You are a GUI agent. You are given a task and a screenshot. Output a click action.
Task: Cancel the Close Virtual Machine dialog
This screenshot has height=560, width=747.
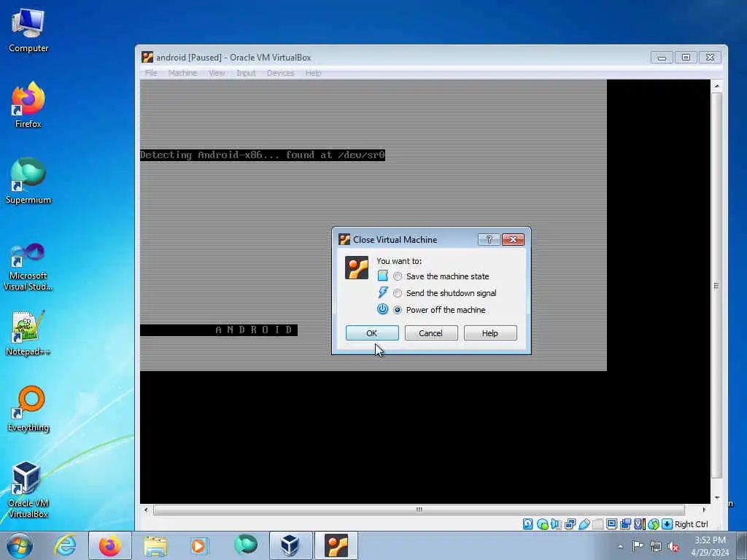[431, 332]
